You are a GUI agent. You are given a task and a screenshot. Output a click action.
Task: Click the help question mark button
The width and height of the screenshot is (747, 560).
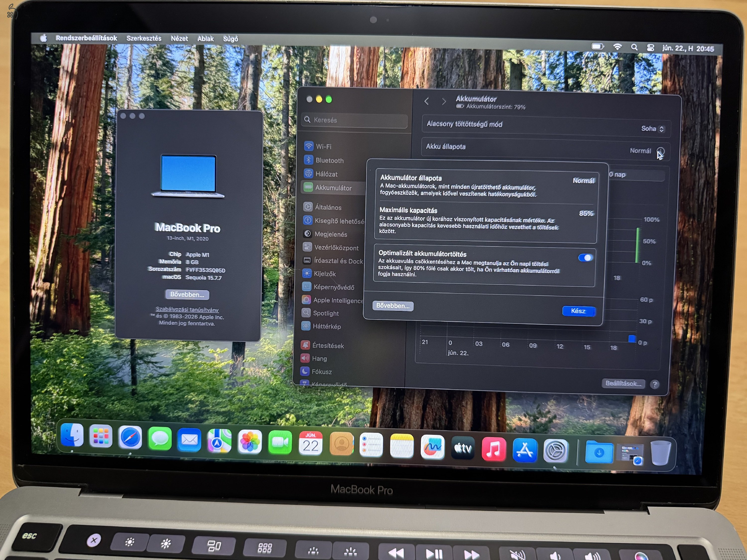(x=655, y=385)
